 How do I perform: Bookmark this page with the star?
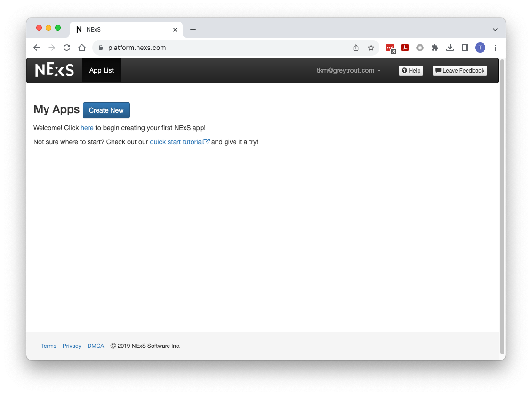(x=371, y=48)
